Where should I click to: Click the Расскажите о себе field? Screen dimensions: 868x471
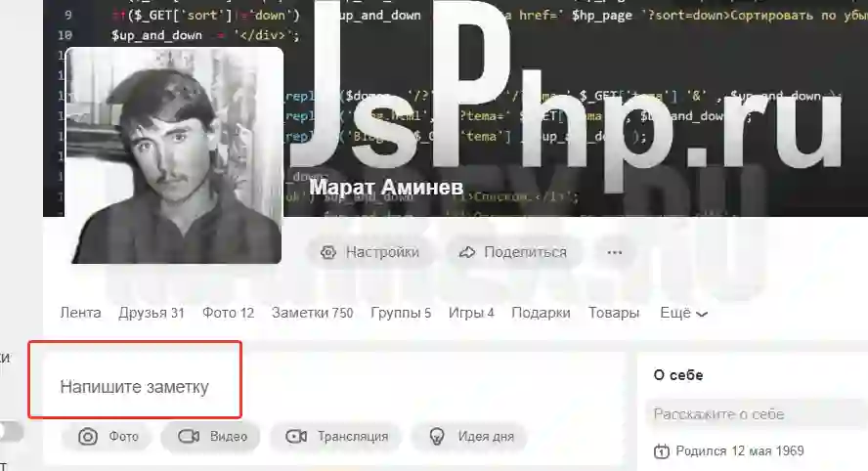757,414
